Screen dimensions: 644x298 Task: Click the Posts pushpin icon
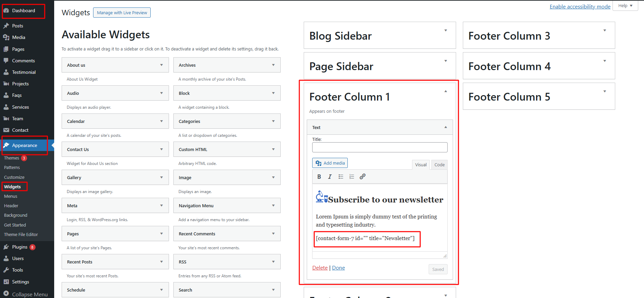[6, 26]
